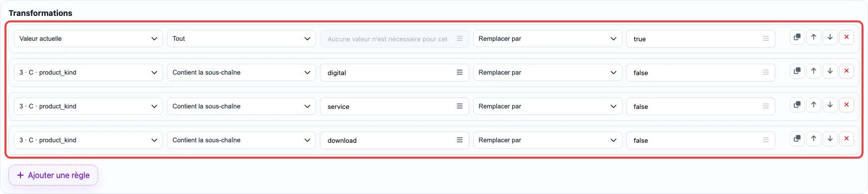
Task: Delete the 'digital' rule
Action: [x=847, y=71]
